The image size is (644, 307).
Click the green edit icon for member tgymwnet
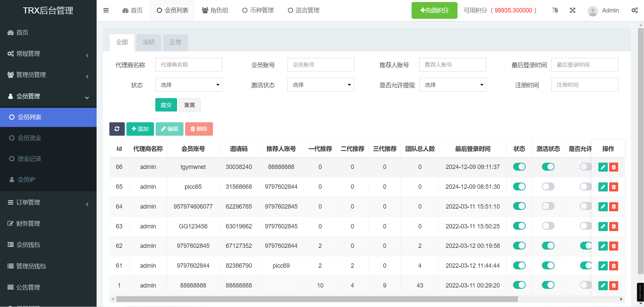click(603, 167)
